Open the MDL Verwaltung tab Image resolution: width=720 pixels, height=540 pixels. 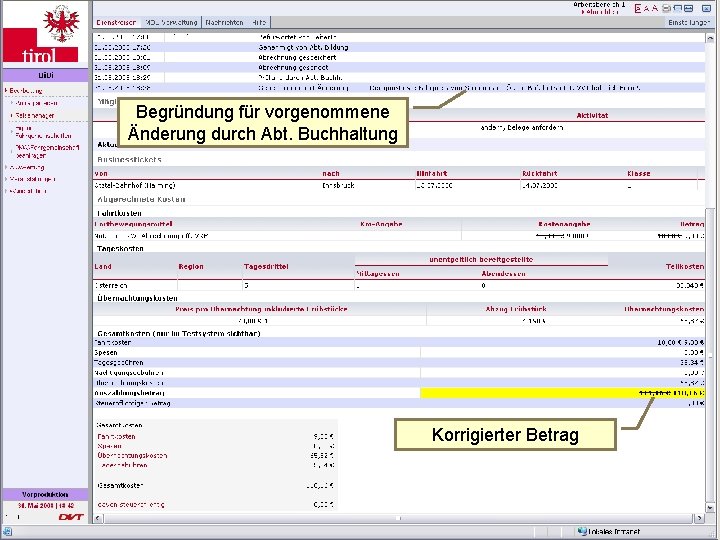[171, 22]
